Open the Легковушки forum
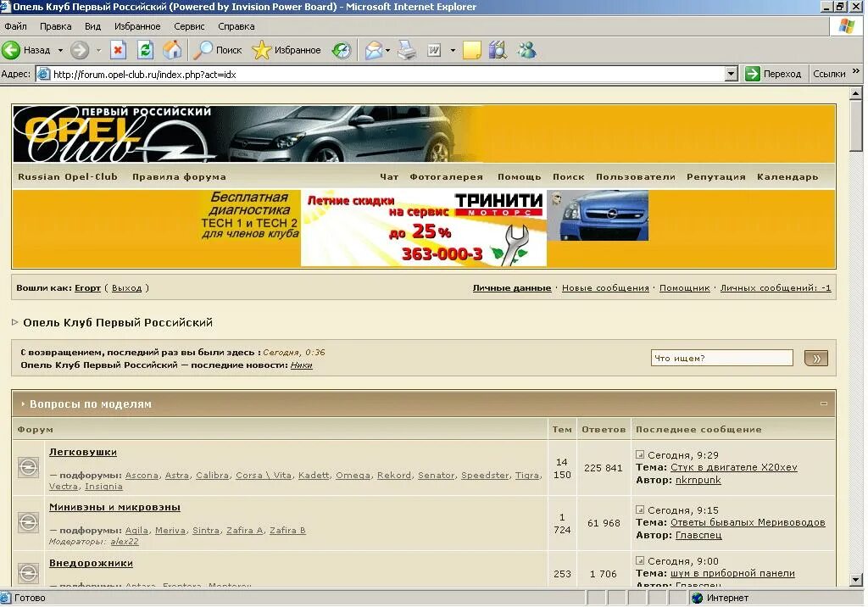This screenshot has width=868, height=607. pyautogui.click(x=83, y=452)
